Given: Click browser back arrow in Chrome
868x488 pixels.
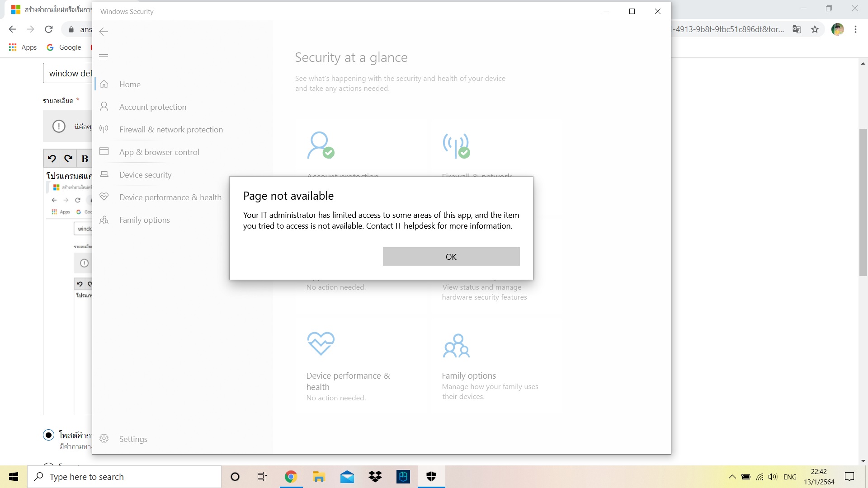Looking at the screenshot, I should click(12, 29).
